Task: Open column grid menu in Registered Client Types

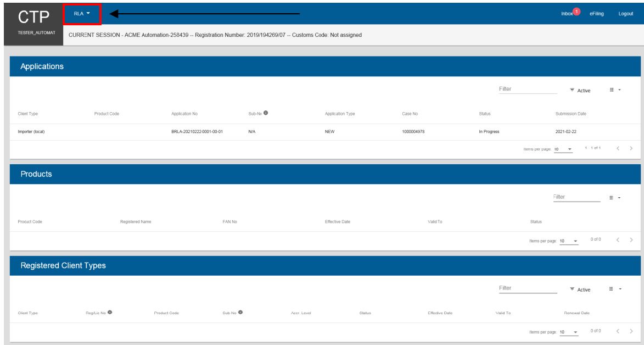Action: pyautogui.click(x=615, y=289)
